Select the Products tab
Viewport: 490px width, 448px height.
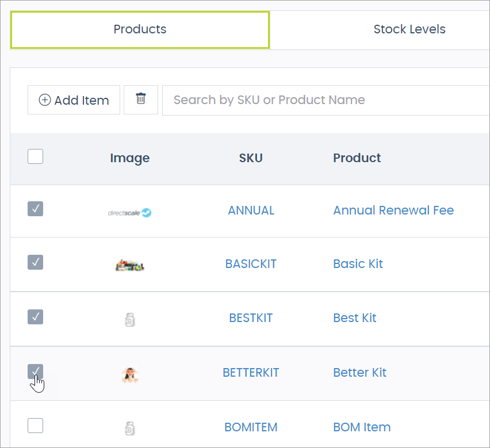pos(140,29)
